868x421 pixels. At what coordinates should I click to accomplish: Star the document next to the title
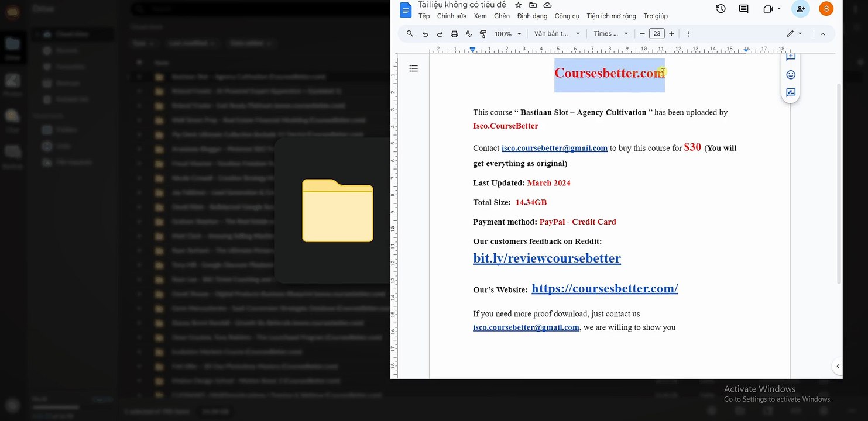(x=518, y=5)
